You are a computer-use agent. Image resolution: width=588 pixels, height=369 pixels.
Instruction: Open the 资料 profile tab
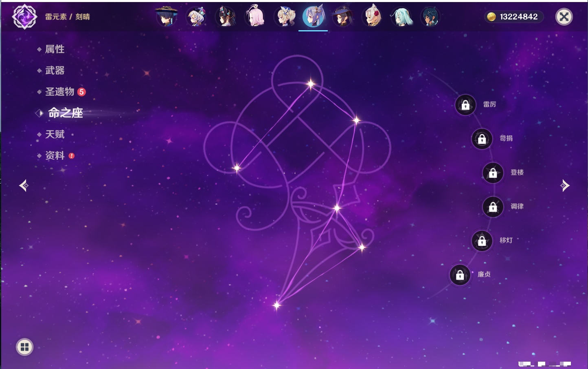click(55, 155)
